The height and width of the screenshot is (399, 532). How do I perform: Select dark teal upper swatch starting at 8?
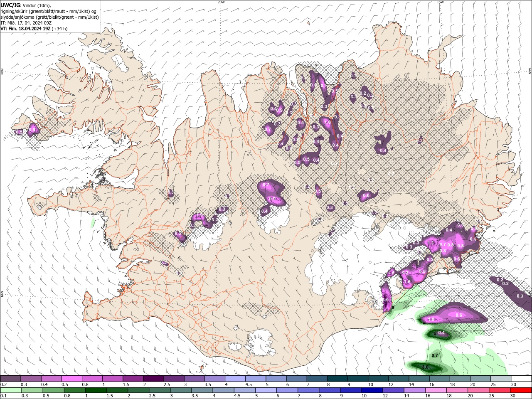pyautogui.click(x=337, y=378)
